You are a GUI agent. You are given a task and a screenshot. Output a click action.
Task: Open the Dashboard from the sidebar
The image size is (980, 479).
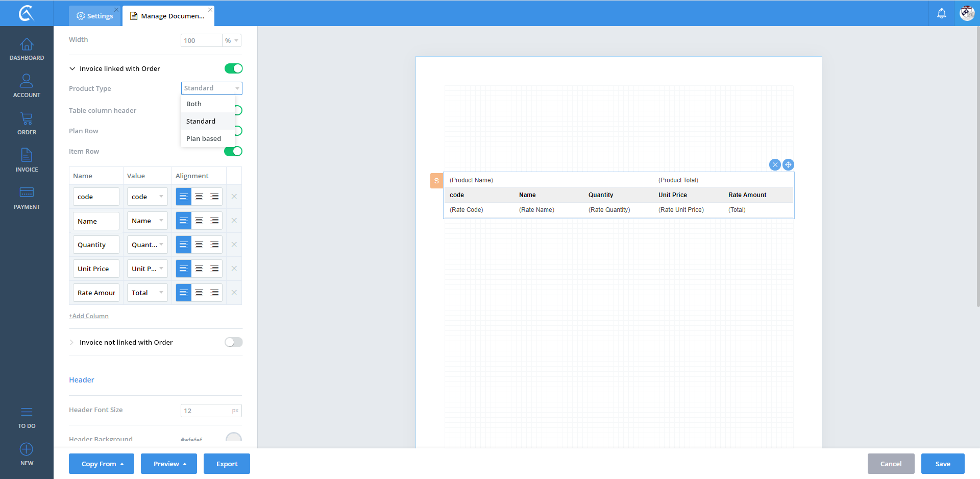pos(27,49)
